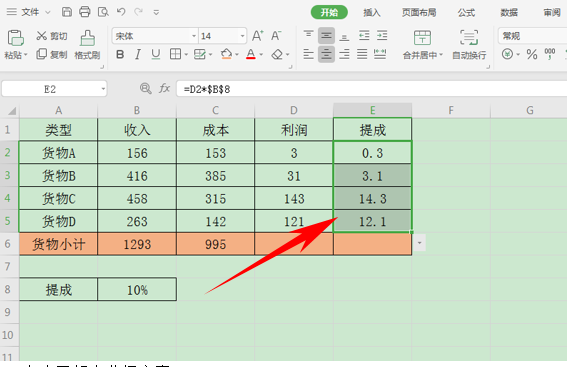Image resolution: width=570 pixels, height=367 pixels.
Task: Increase font size with A+ icon
Action: 257,36
